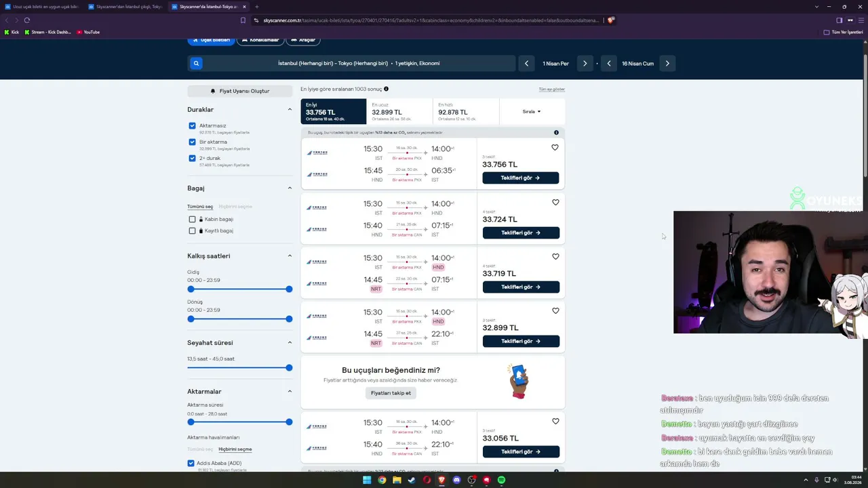This screenshot has width=868, height=488.
Task: Select the En iyi 33.756 TL tab
Action: (333, 112)
